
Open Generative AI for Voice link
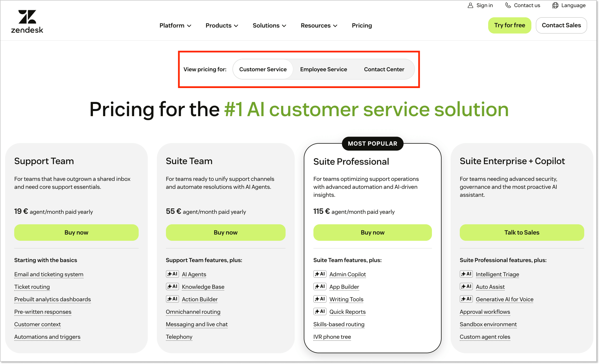[505, 299]
